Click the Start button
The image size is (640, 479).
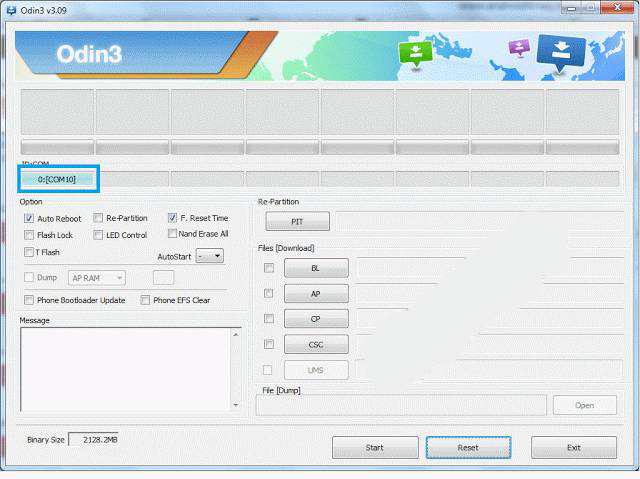(375, 448)
